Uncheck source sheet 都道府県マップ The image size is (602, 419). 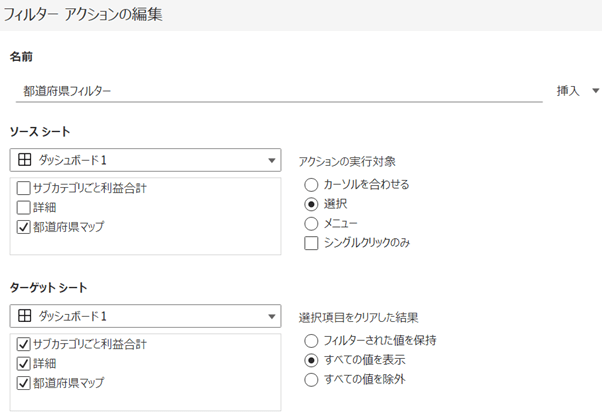23,227
